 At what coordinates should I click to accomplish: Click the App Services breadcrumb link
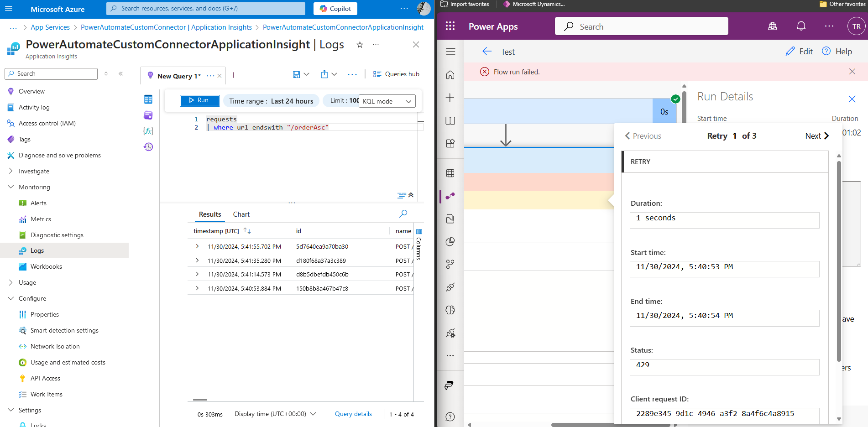point(50,27)
